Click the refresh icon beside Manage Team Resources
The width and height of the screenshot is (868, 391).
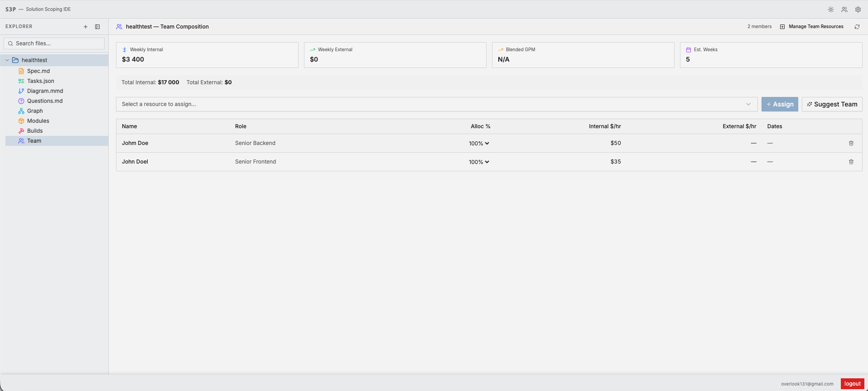(857, 27)
